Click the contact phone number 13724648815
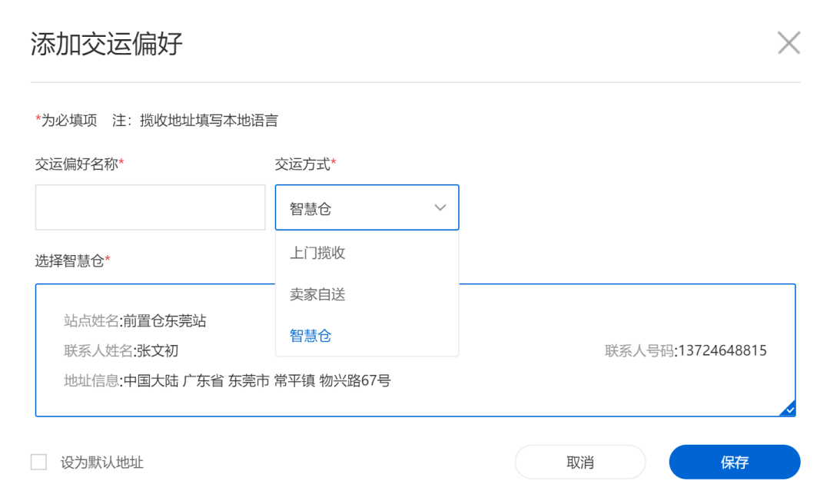 (721, 351)
